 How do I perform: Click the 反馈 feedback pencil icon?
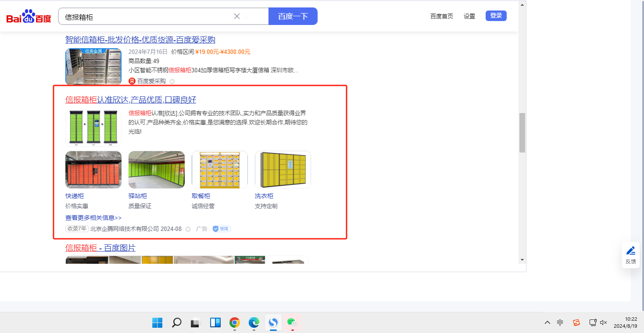tap(630, 251)
